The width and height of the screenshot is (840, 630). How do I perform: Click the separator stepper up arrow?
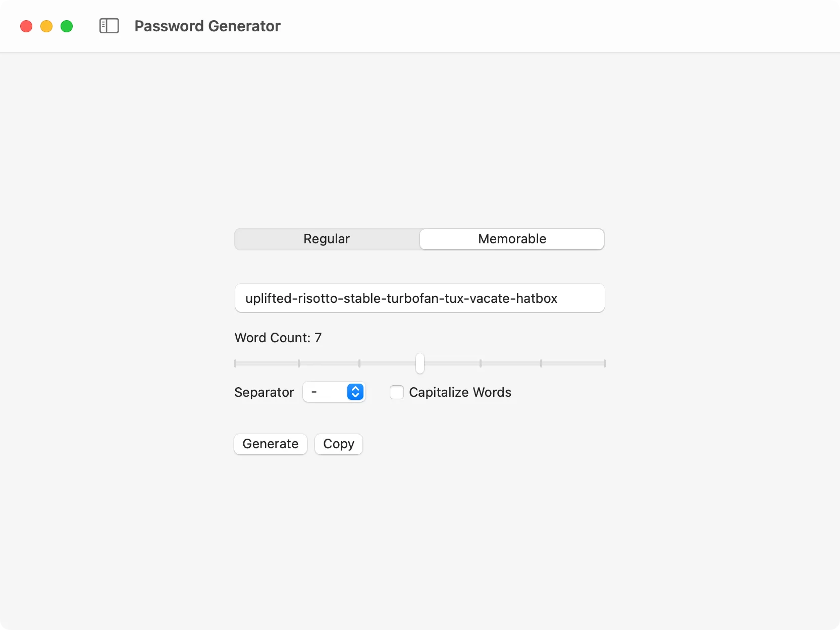(356, 388)
